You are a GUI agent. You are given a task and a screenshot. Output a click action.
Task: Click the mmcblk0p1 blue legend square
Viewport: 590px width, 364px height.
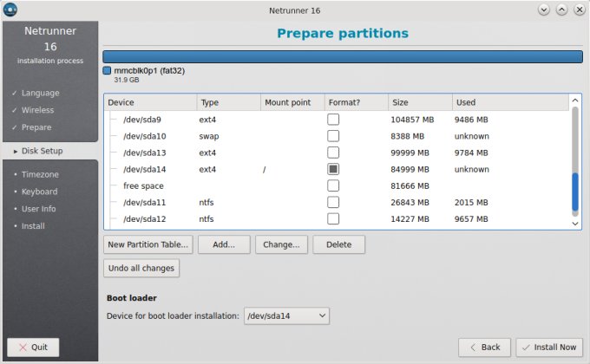point(107,70)
